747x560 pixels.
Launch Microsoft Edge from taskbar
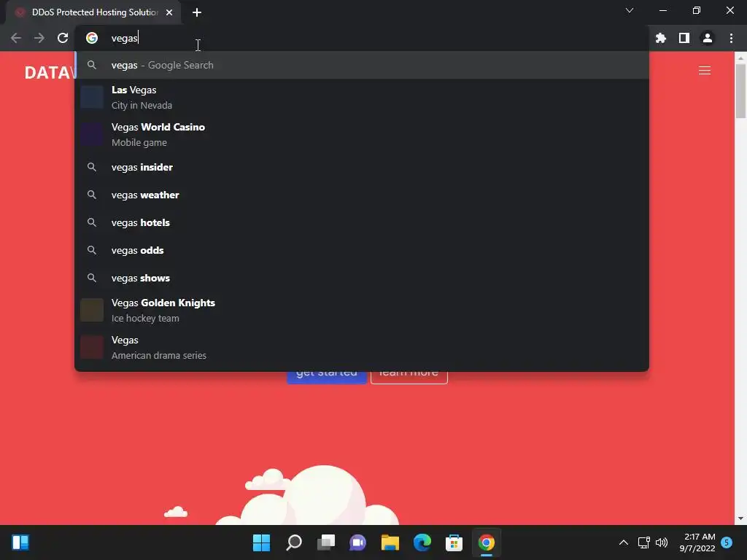(422, 542)
